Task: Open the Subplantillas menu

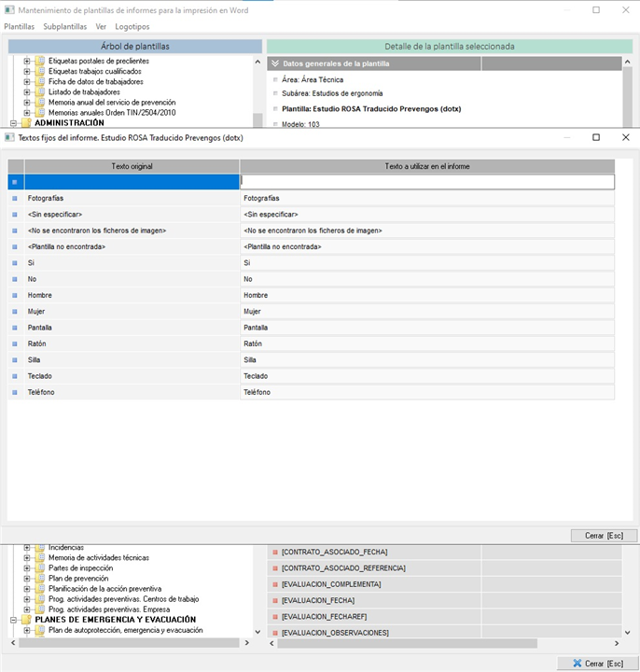Action: point(64,26)
